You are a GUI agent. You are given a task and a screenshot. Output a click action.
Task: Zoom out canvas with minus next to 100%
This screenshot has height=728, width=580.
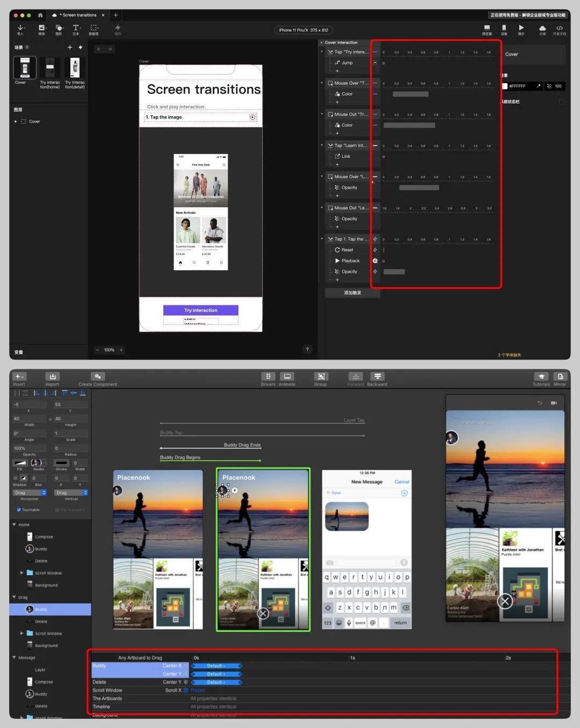97,350
